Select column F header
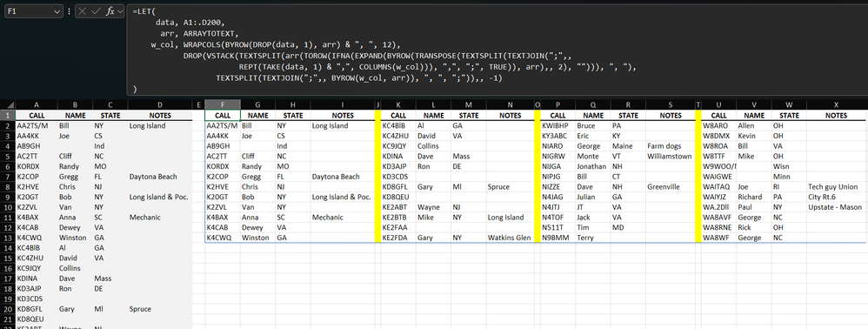Viewport: 868px width, 329px height. [223, 104]
